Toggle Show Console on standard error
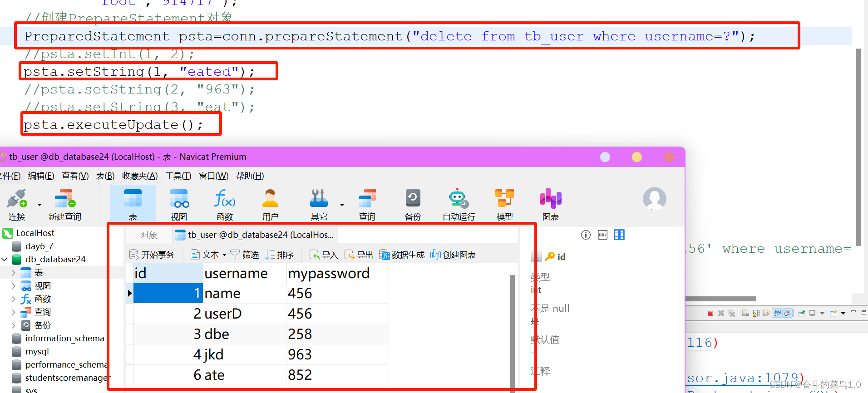 tap(788, 313)
